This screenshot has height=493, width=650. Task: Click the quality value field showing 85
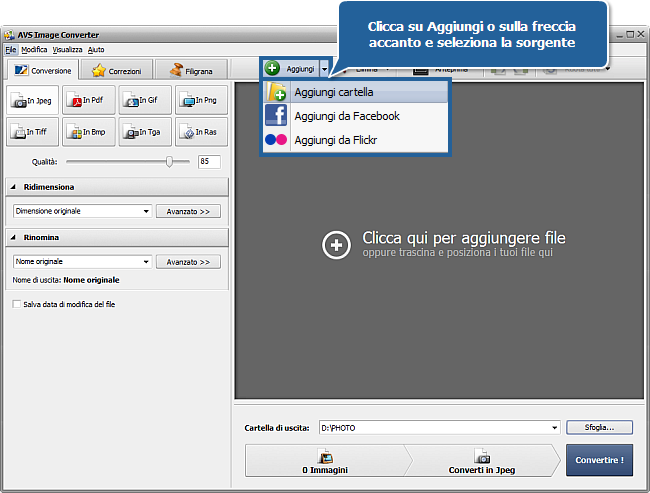point(209,161)
